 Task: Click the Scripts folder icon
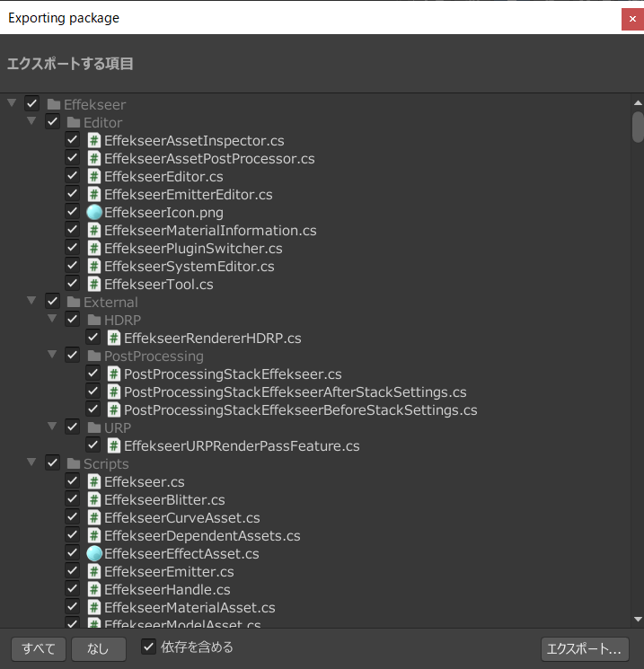74,464
